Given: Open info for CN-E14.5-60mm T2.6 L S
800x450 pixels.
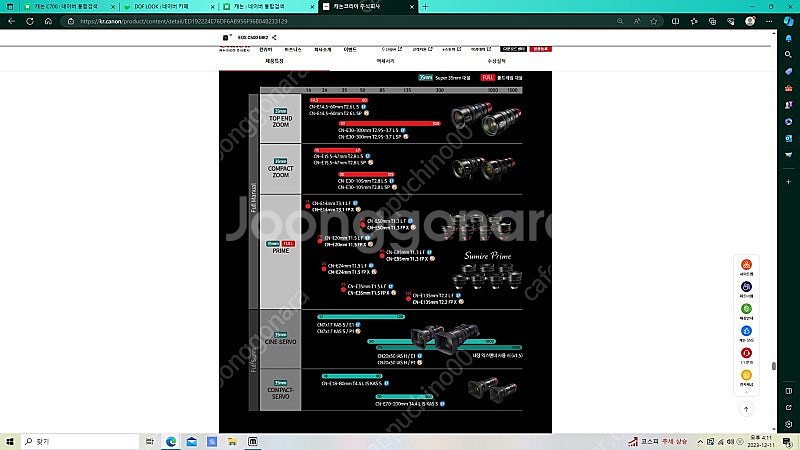Looking at the screenshot, I should click(x=364, y=107).
